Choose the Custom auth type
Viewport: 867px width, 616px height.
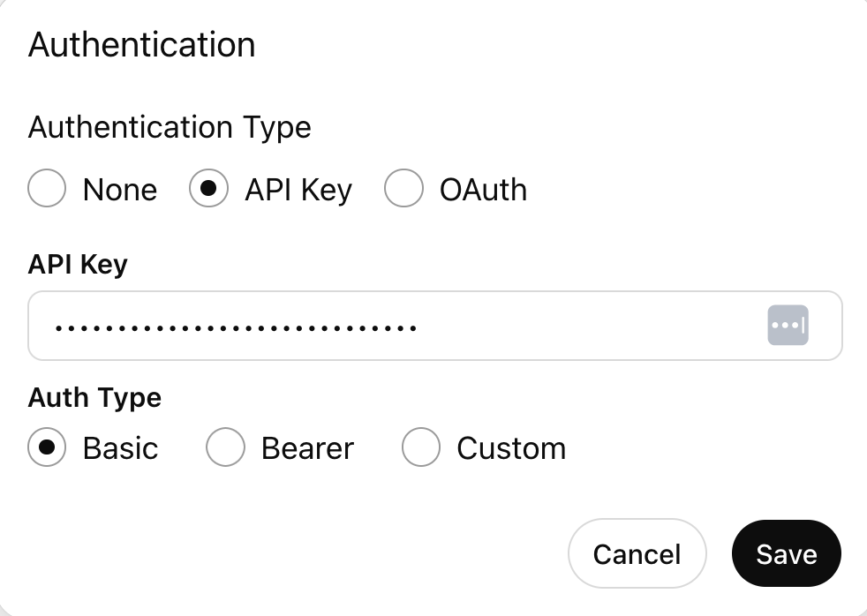click(421, 447)
